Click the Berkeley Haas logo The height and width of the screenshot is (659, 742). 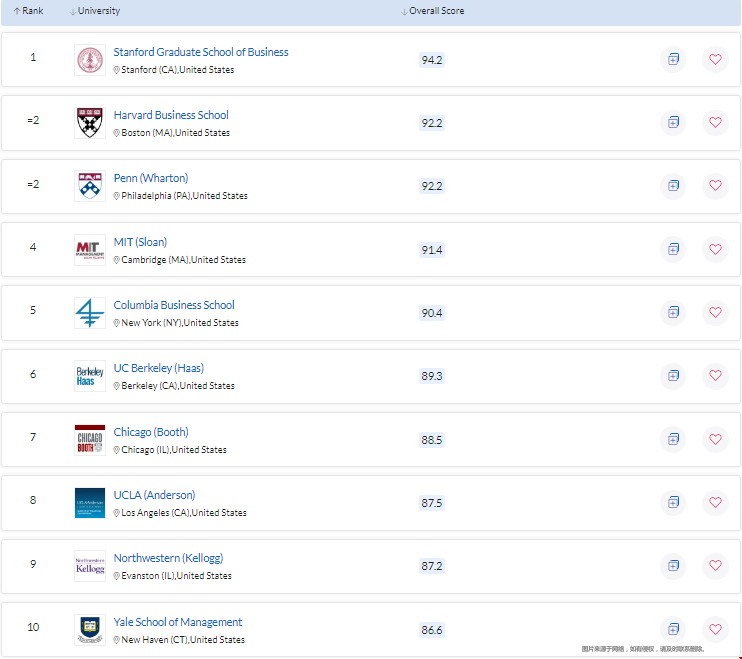[x=90, y=376]
